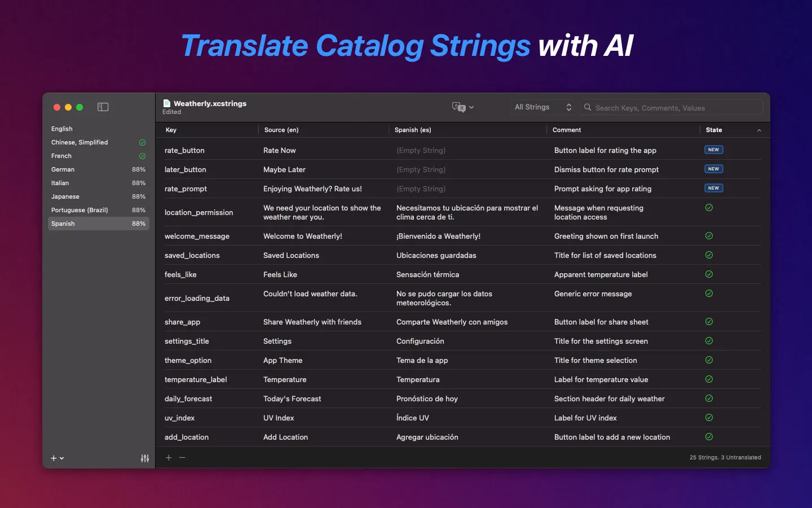
Task: Click the 'Índice UV' translation cell
Action: (x=413, y=418)
